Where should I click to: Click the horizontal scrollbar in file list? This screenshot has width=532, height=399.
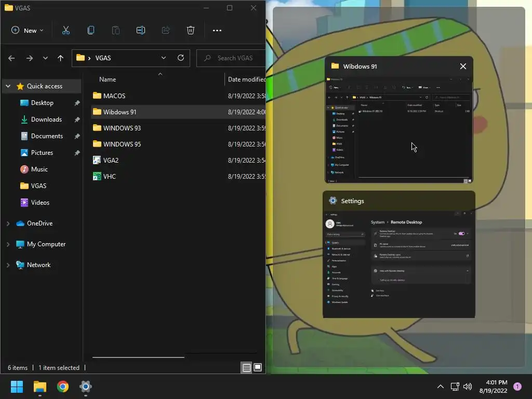(x=138, y=357)
